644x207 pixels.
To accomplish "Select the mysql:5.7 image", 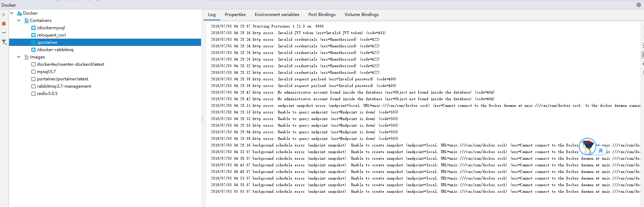I will [x=46, y=72].
